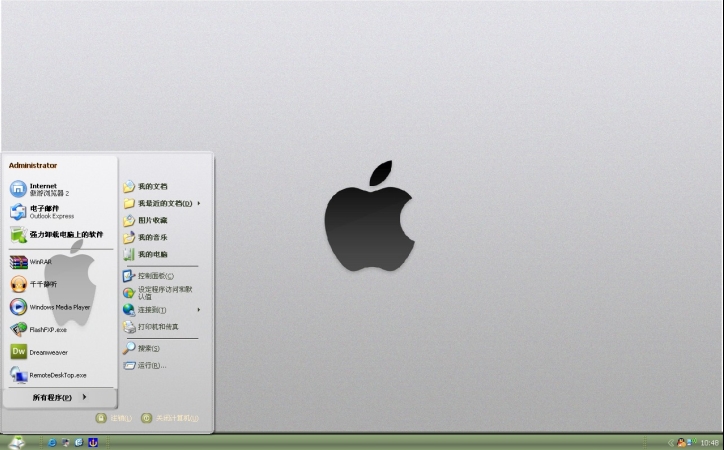This screenshot has height=450, width=724.
Task: Open Outlook Express quick launch icon
Action: point(79,443)
